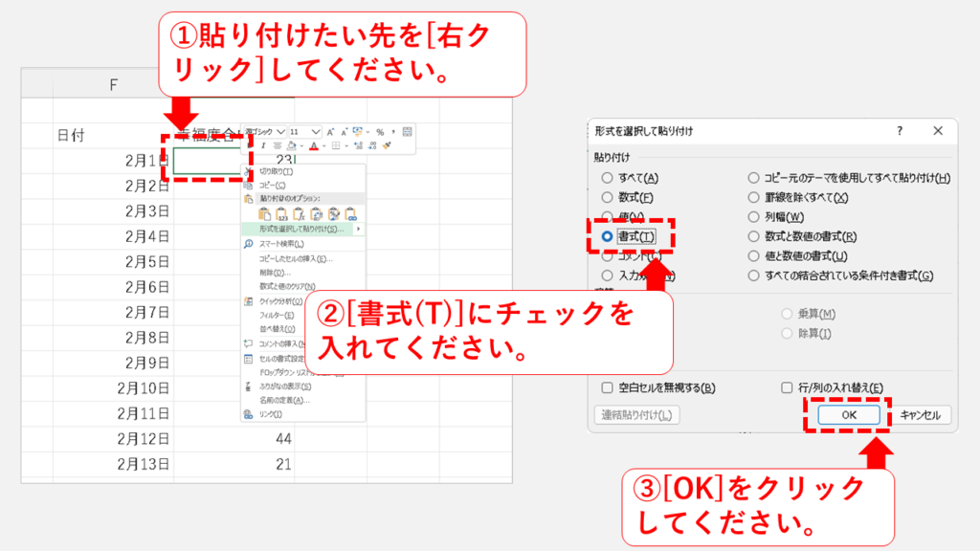Click the italic icon in mini toolbar

click(263, 146)
